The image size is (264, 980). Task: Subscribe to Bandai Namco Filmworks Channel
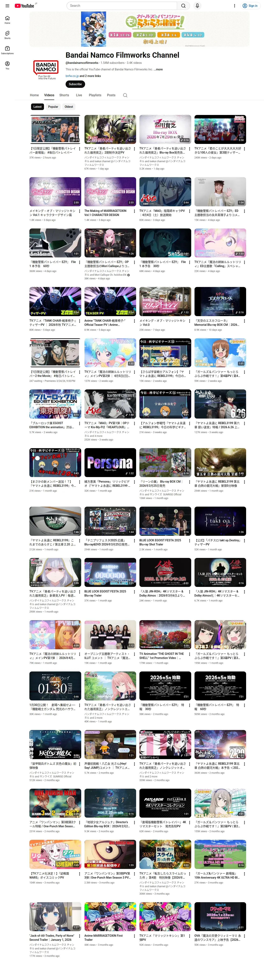(75, 84)
